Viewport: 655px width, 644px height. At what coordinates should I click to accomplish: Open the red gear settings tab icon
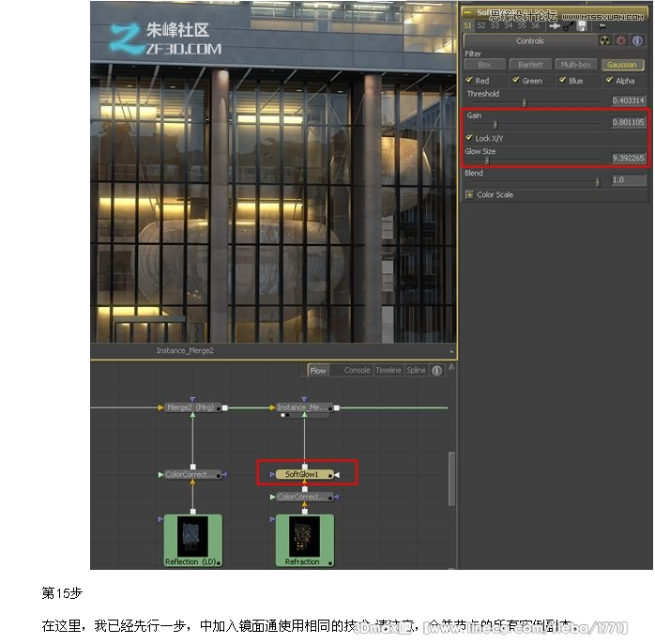620,41
